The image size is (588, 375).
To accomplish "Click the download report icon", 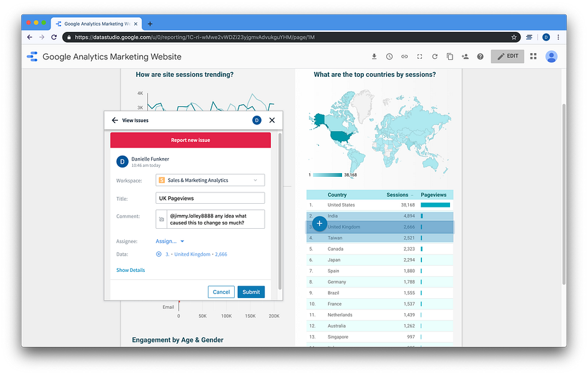I will coord(374,57).
